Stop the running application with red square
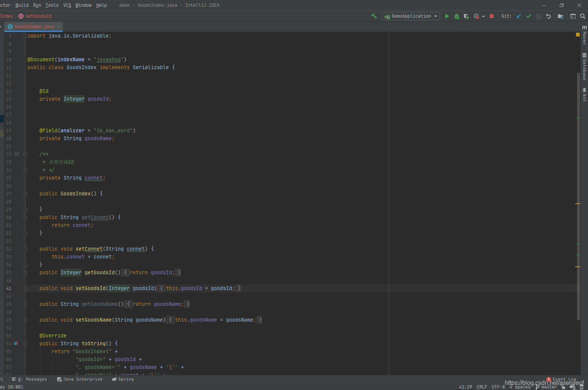The width and height of the screenshot is (588, 390). (492, 16)
